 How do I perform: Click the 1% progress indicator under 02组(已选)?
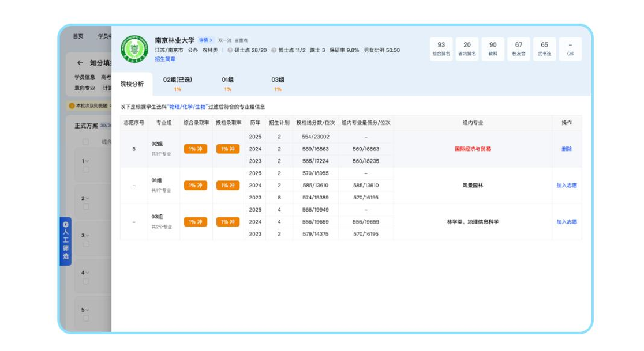pos(178,89)
